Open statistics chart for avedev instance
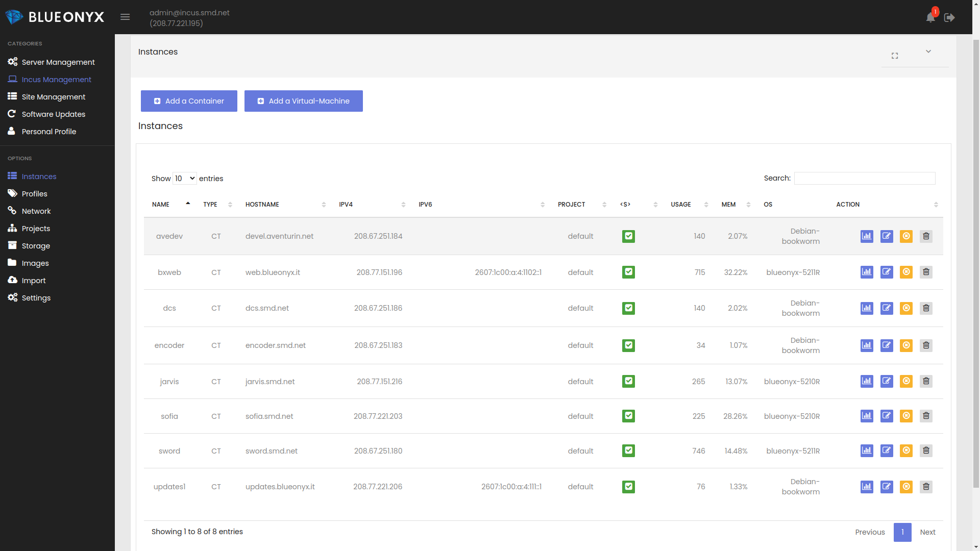 point(867,236)
